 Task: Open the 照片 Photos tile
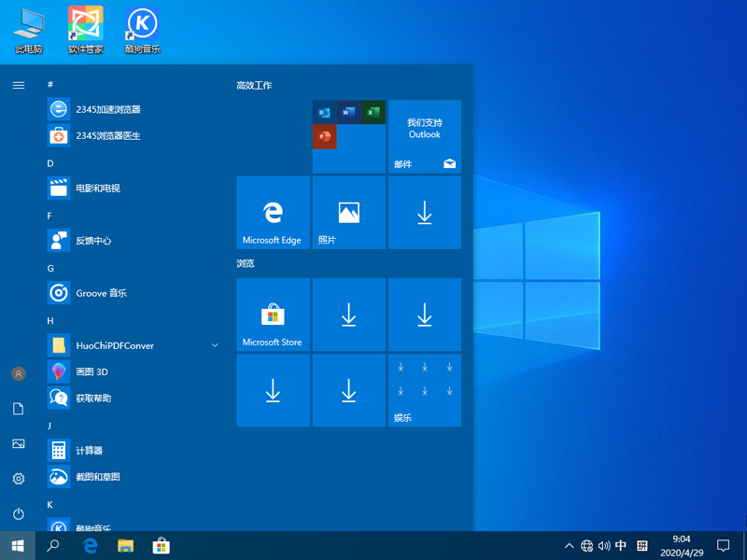pos(348,212)
